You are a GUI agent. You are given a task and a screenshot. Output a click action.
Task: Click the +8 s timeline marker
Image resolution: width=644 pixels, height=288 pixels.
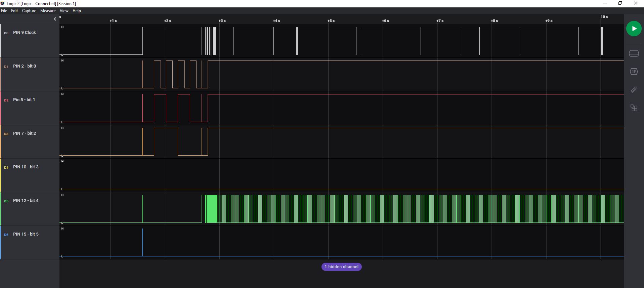click(494, 21)
